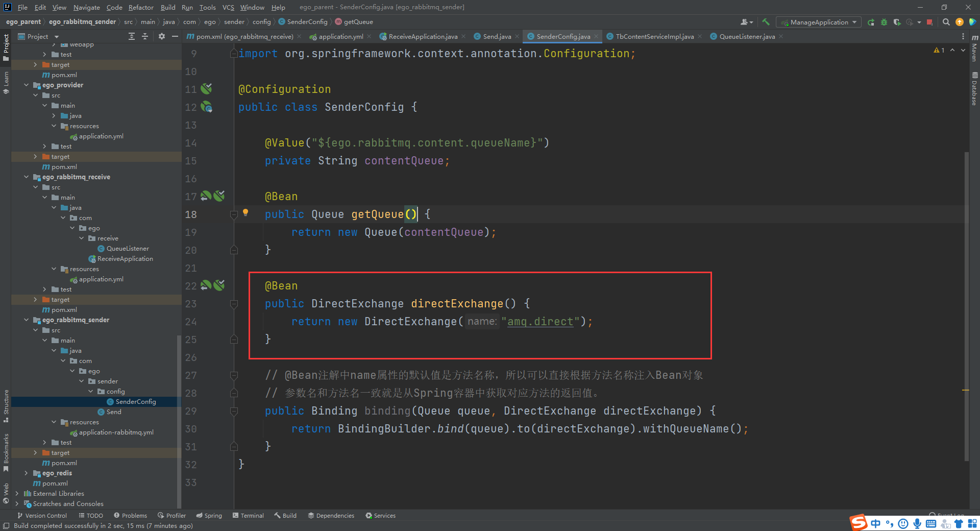980x531 pixels.
Task: Go to next highlighted error arrow
Action: pos(963,50)
